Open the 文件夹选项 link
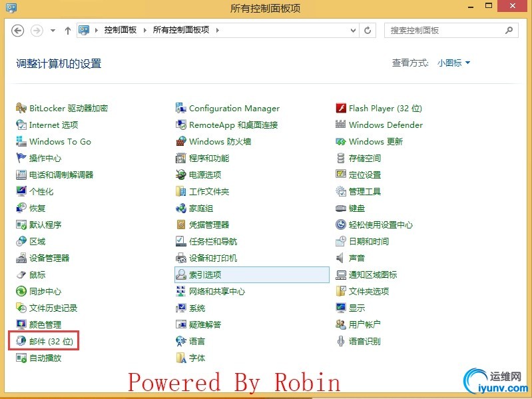The width and height of the screenshot is (532, 399). tap(369, 292)
